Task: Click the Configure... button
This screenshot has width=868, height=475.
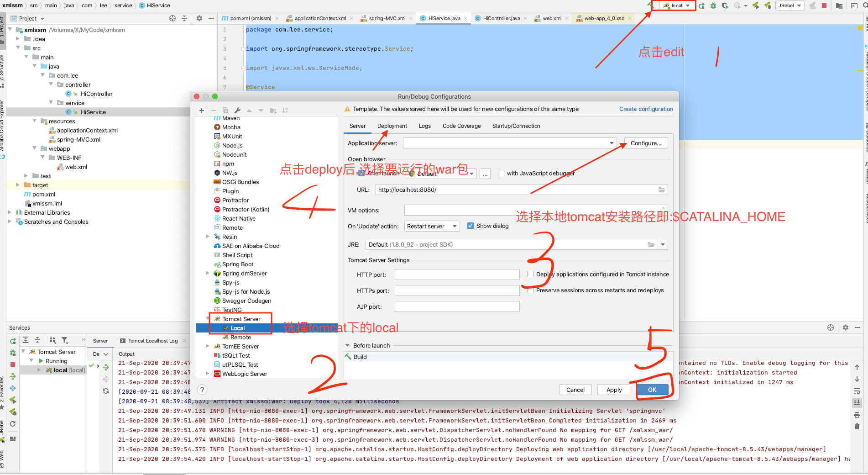Action: (x=645, y=143)
